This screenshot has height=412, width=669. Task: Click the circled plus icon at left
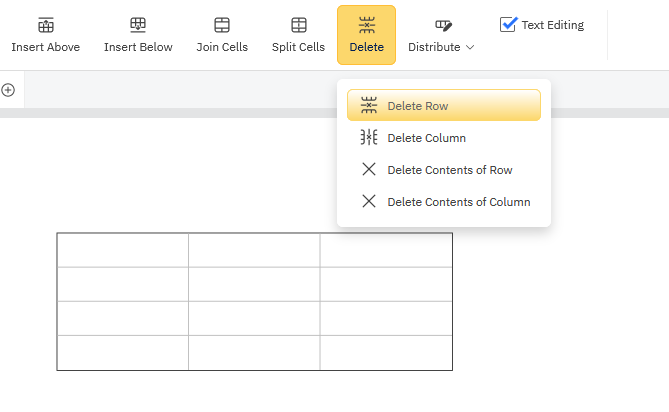click(8, 90)
